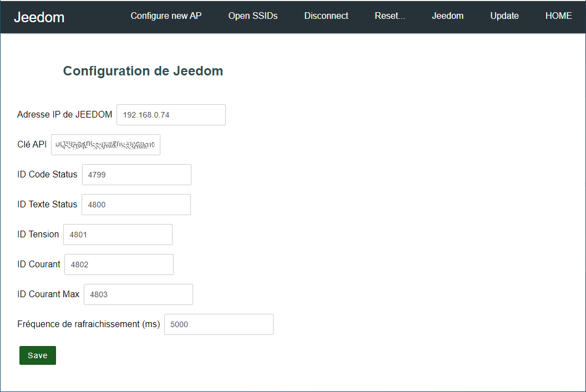Focus the ID Courant field showing 4802

119,264
